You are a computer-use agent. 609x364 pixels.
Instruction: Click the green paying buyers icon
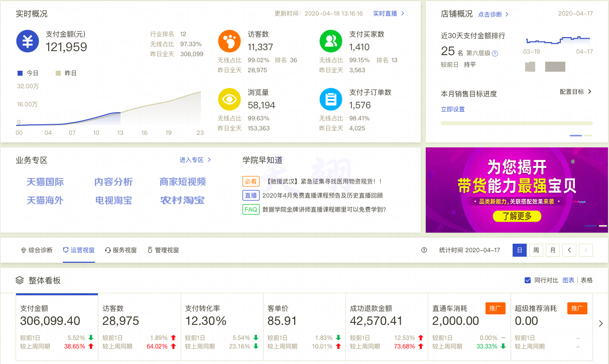click(331, 41)
